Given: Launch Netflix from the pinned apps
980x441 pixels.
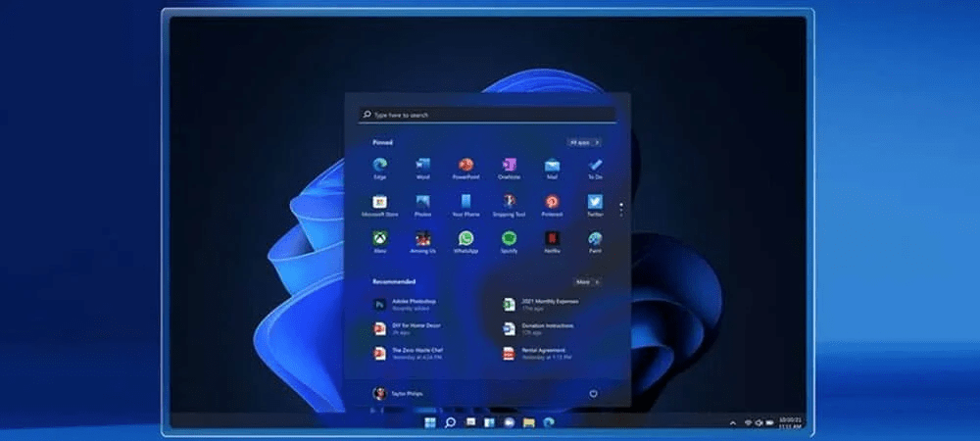Looking at the screenshot, I should point(552,242).
